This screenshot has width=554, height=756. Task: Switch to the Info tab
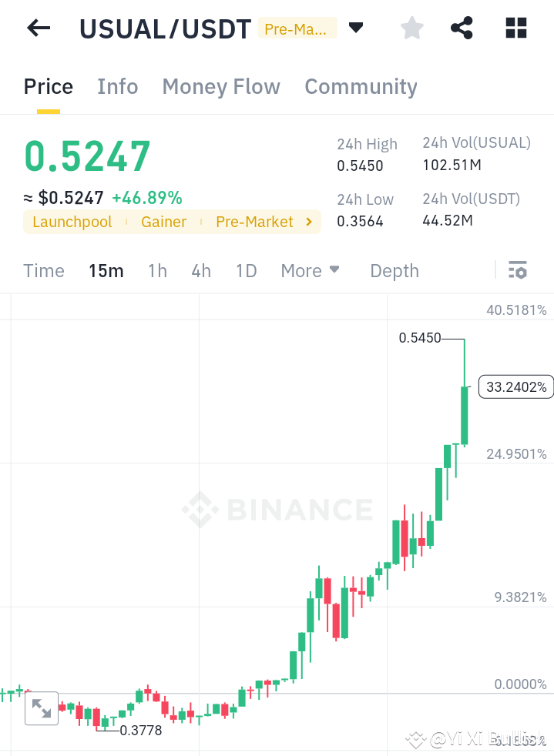117,87
